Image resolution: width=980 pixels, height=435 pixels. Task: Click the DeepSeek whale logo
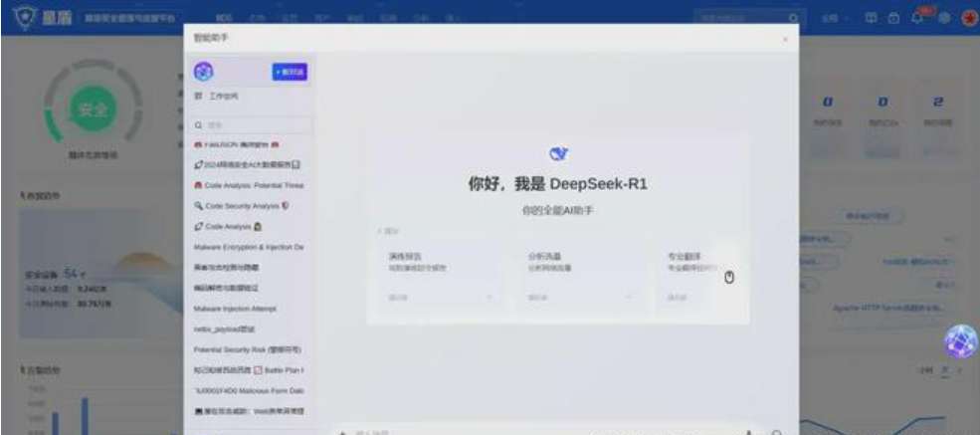558,153
